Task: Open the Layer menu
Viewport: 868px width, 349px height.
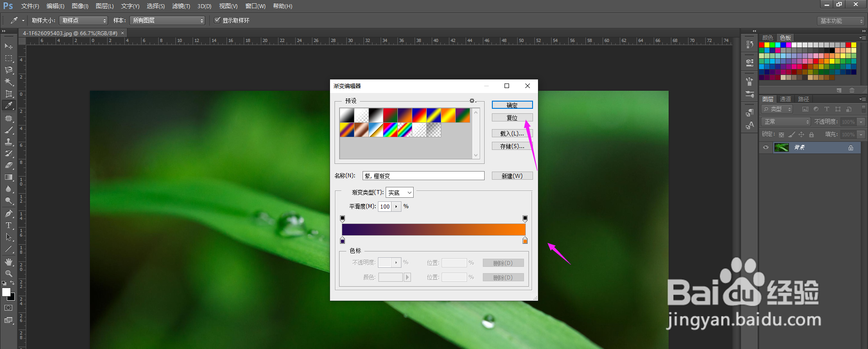Action: (x=104, y=6)
